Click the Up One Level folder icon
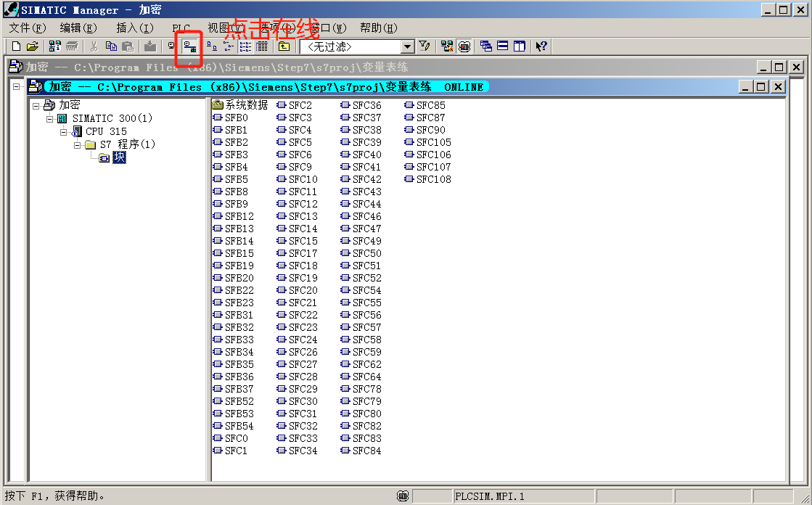The height and width of the screenshot is (505, 812). (284, 46)
